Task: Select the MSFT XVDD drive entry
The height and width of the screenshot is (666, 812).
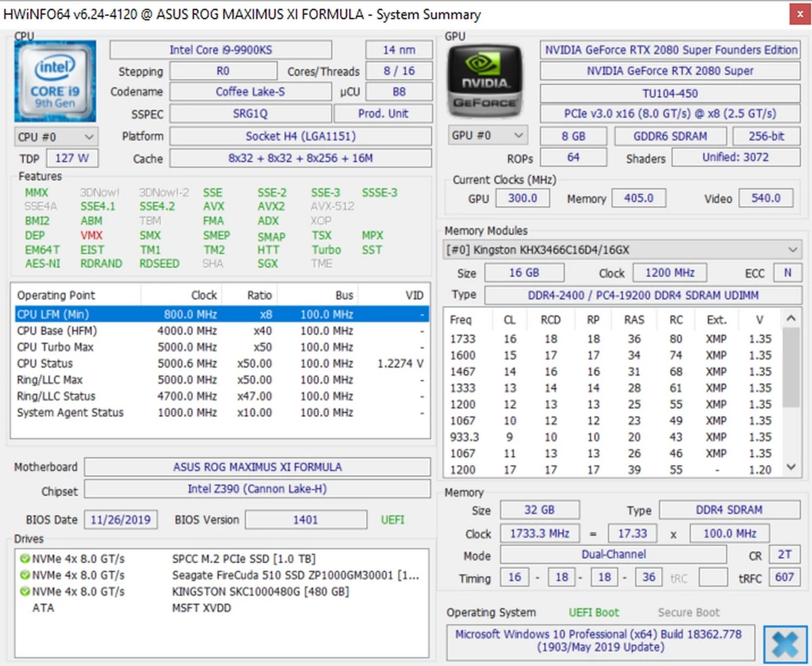Action: (x=222, y=608)
